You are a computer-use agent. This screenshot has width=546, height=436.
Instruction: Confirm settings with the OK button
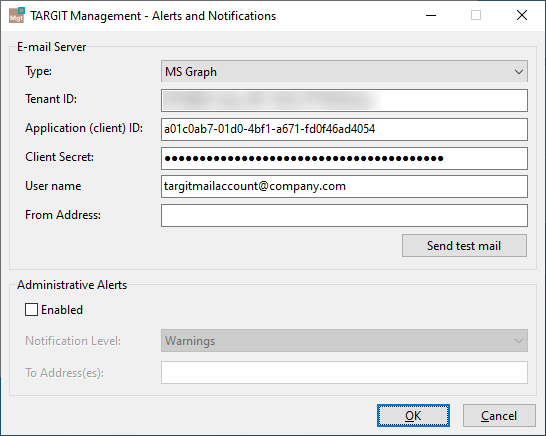pos(413,415)
